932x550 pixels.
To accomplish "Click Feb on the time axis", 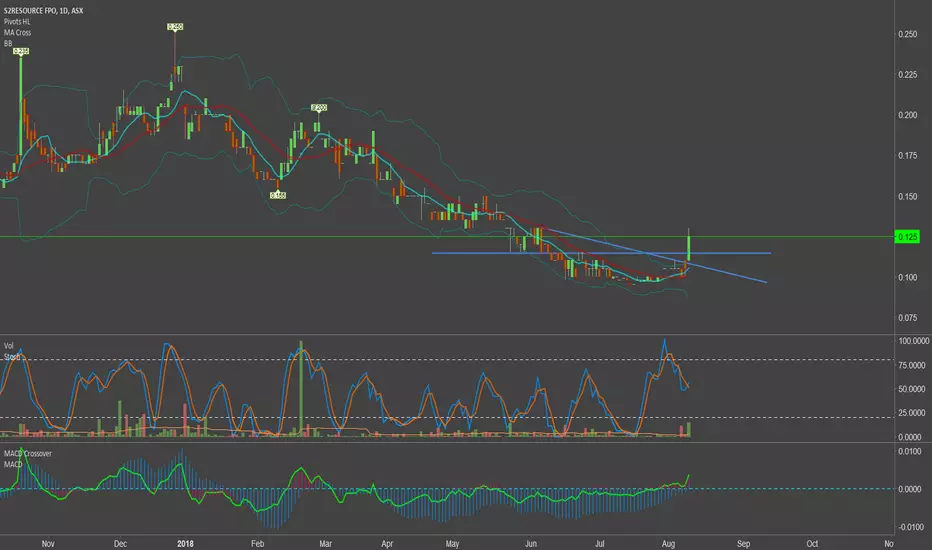I will point(257,543).
